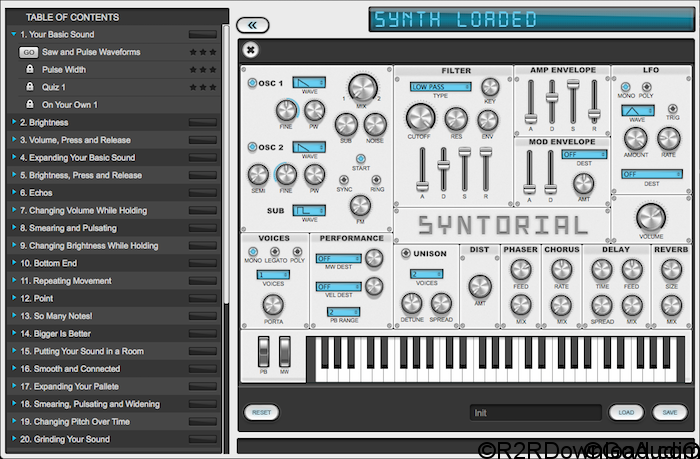Click the filter envelope Decay slider
This screenshot has width=700, height=459.
point(443,165)
